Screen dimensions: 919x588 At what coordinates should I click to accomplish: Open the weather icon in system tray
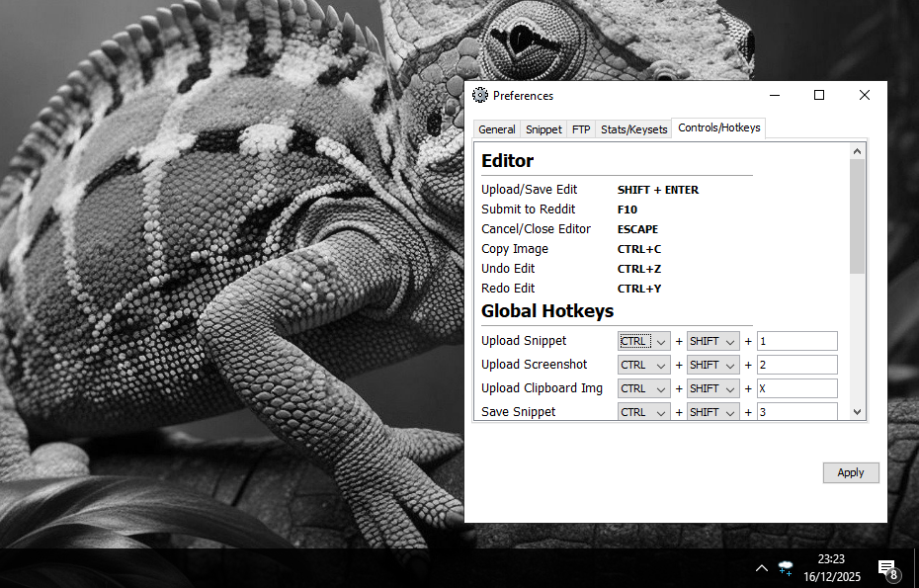pos(787,568)
